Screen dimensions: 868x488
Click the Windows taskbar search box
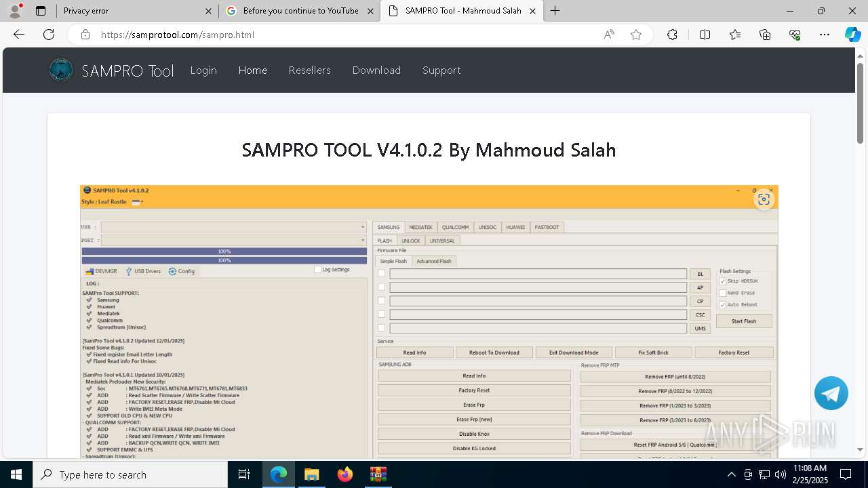point(130,474)
